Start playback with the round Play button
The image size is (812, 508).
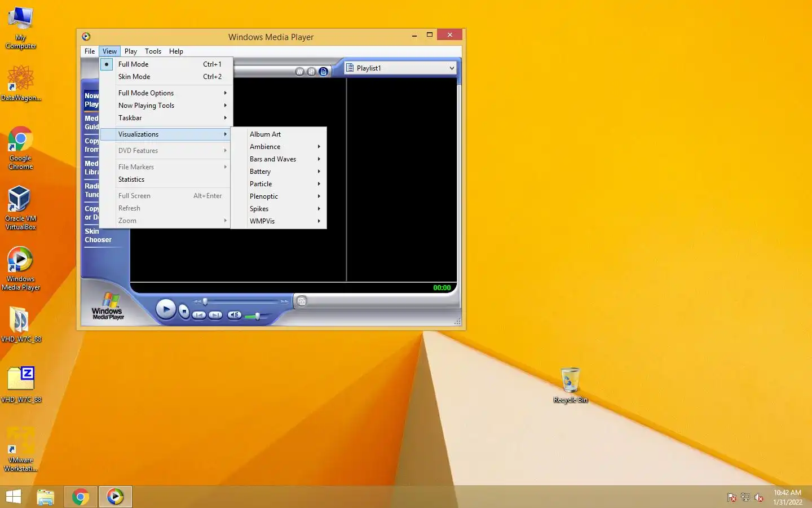coord(166,309)
